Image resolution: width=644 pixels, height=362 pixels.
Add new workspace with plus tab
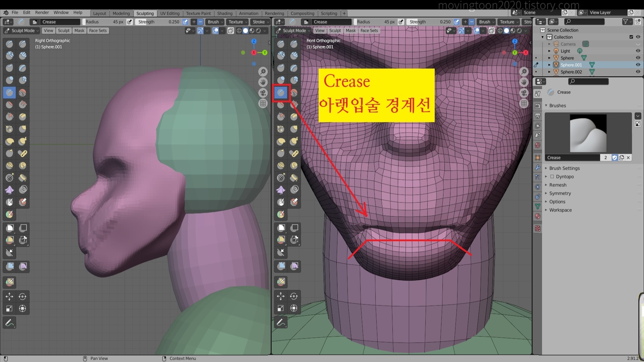tap(344, 13)
